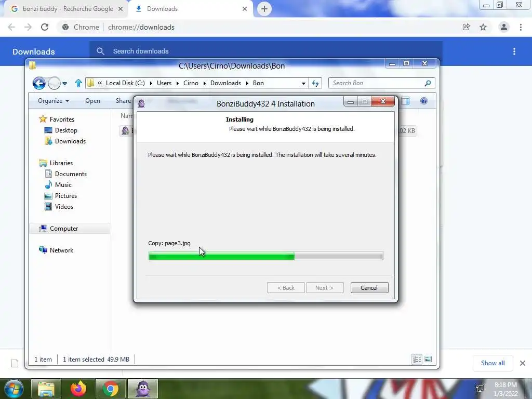The height and width of the screenshot is (399, 532).
Task: Close the bonzi buddy Google tab
Action: 121,9
